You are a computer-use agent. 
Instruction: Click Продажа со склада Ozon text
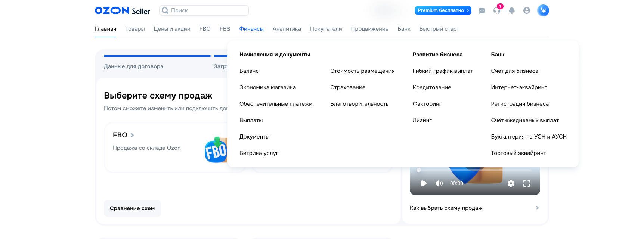[146, 148]
